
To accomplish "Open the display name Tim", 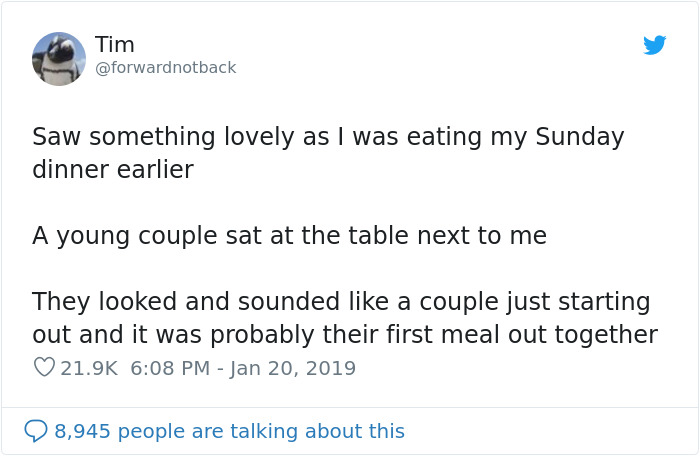I will pos(115,45).
